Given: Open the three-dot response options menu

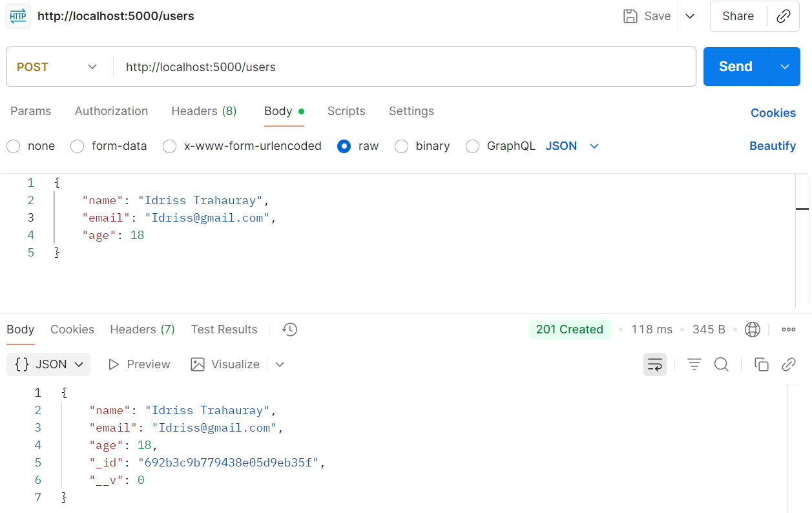Looking at the screenshot, I should (x=788, y=330).
